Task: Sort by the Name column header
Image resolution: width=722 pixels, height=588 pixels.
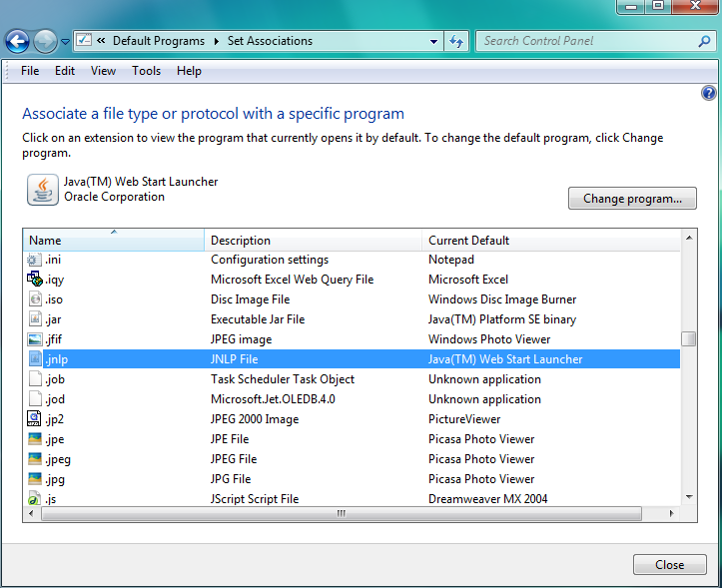Action: tap(113, 240)
